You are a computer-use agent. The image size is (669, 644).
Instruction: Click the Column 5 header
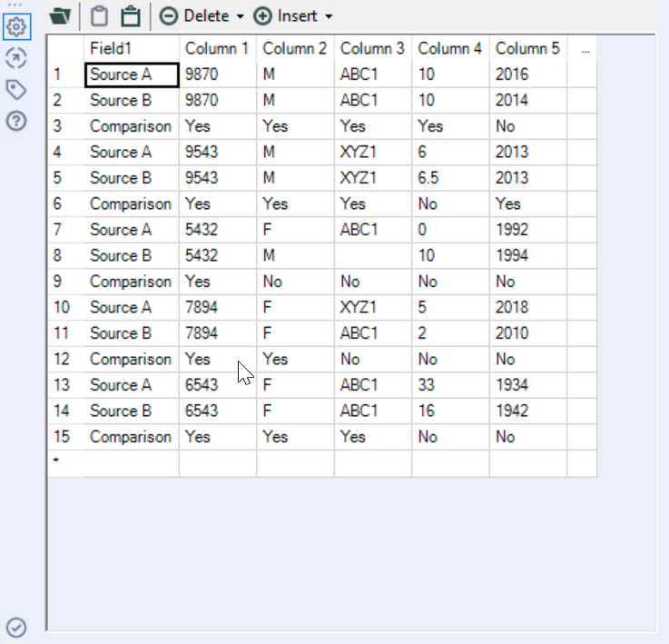click(x=528, y=48)
